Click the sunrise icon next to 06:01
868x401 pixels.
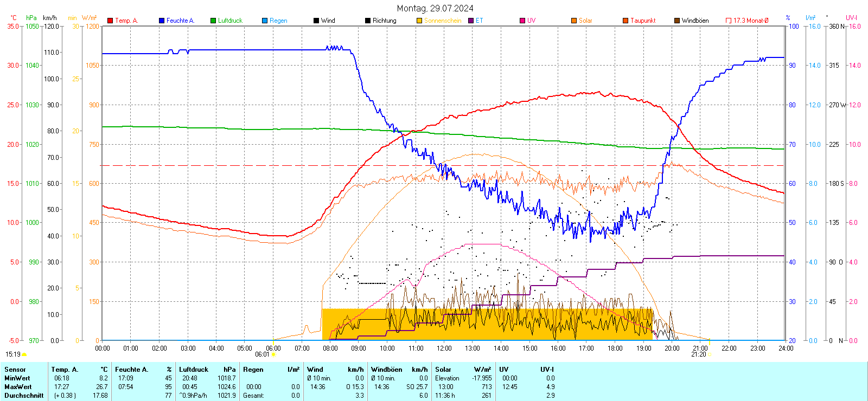tap(273, 354)
